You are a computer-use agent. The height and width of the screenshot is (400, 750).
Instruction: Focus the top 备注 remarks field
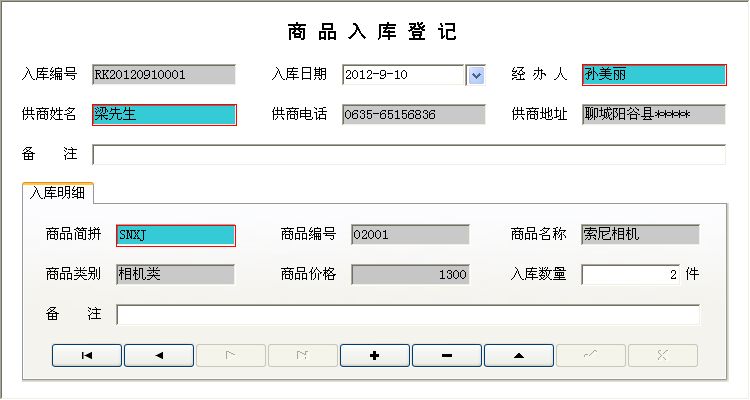(x=409, y=155)
